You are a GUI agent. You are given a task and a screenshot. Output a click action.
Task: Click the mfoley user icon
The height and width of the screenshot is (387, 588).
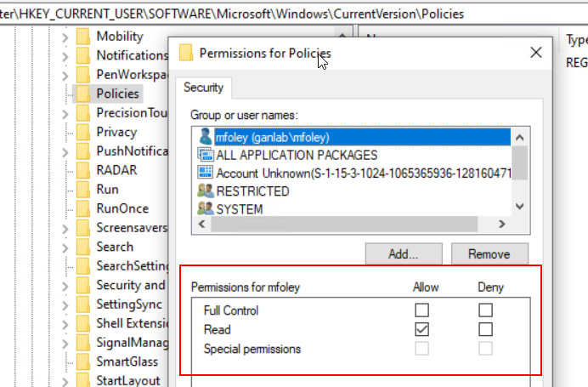tap(205, 137)
